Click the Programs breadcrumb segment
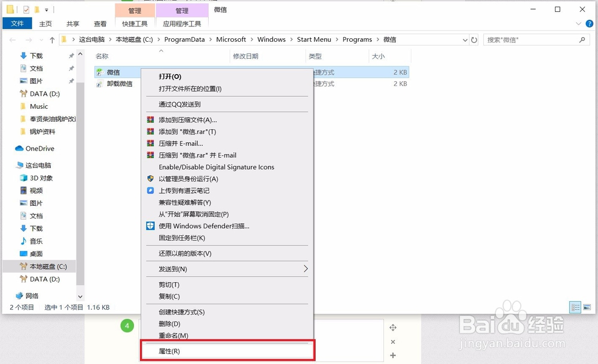598x364 pixels. click(x=357, y=39)
